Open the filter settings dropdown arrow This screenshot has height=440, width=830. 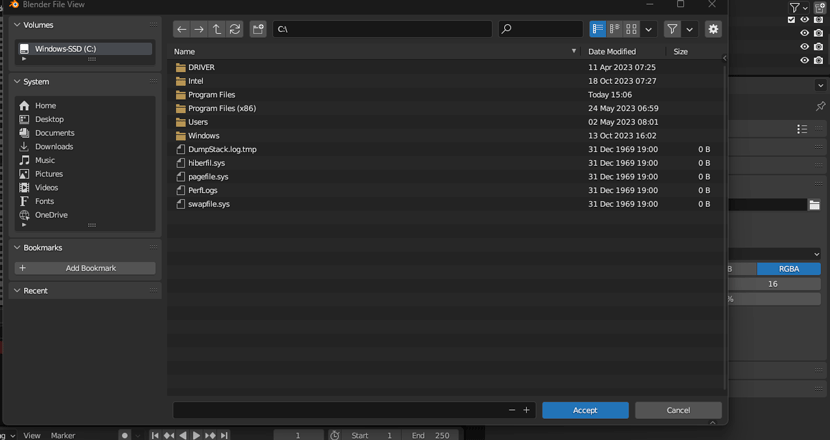click(689, 29)
